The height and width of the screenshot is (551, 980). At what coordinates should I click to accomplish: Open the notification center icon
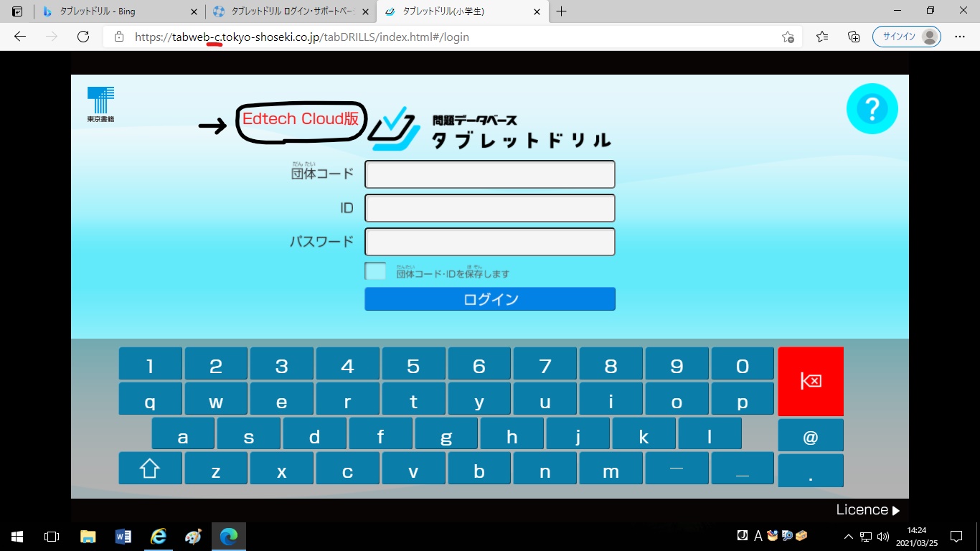click(956, 536)
